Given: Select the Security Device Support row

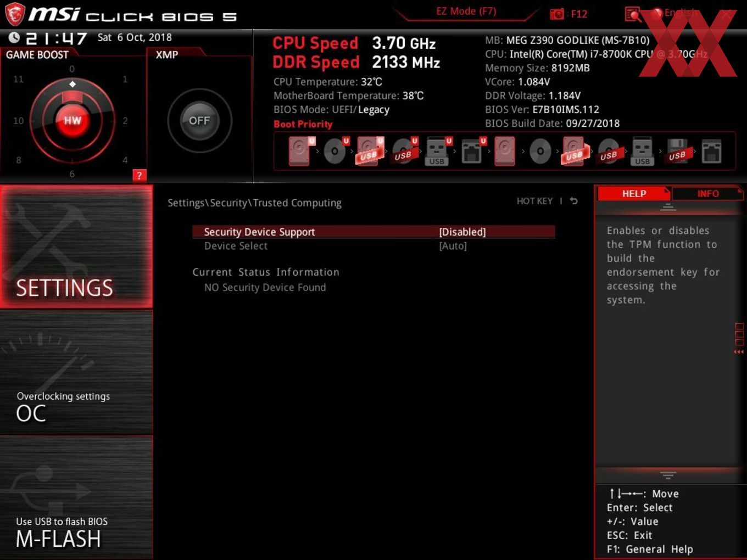Looking at the screenshot, I should [374, 232].
